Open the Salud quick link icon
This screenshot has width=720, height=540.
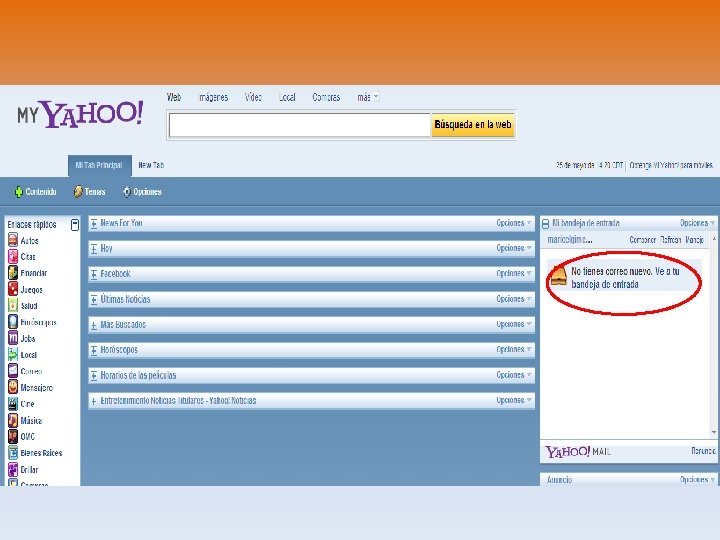coord(13,305)
